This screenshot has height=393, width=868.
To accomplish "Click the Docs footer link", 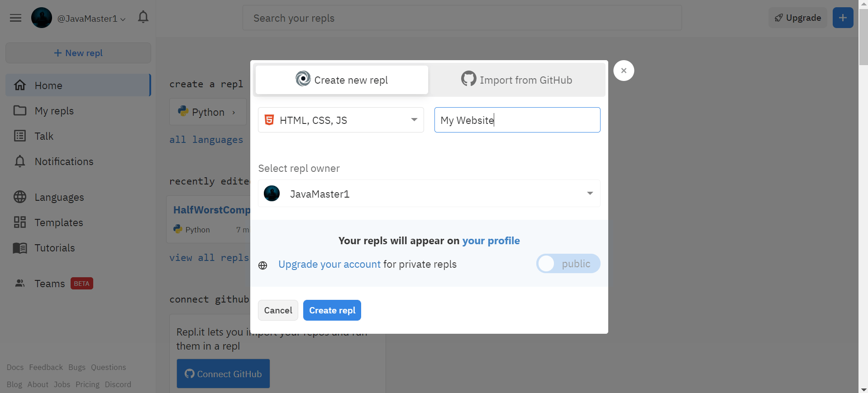I will 15,367.
